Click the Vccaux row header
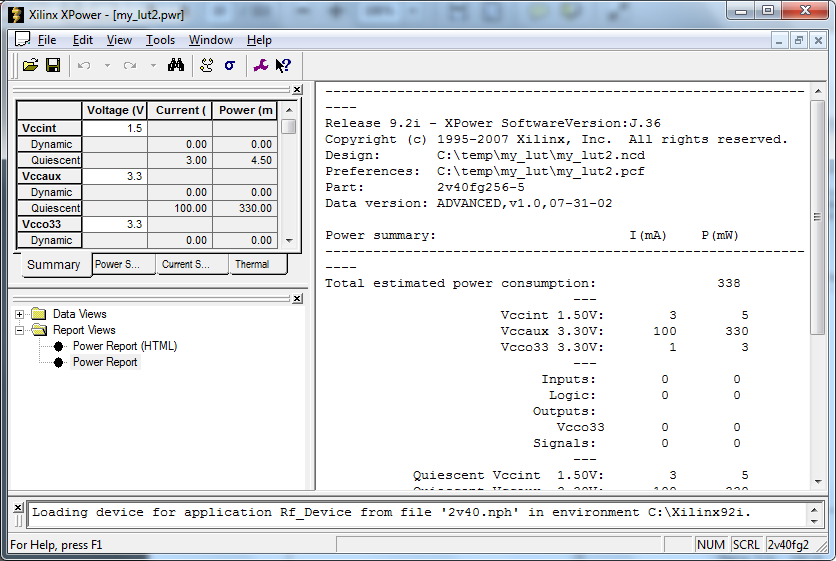836x561 pixels. pyautogui.click(x=50, y=176)
